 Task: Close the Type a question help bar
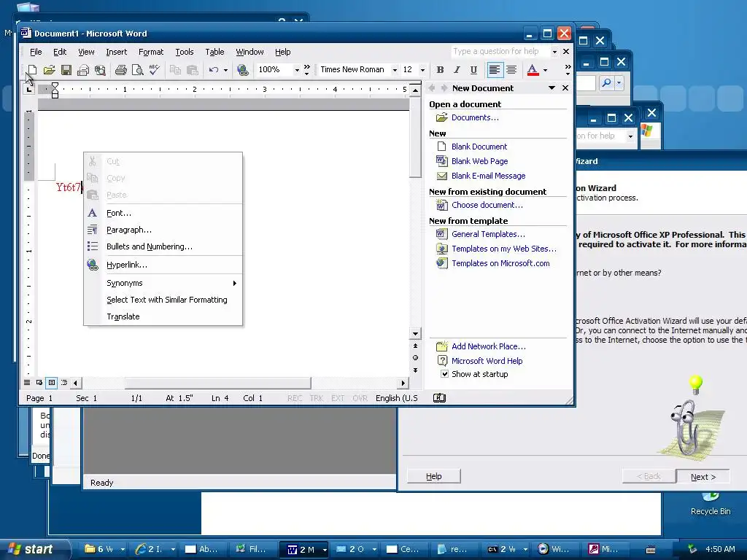[x=566, y=52]
